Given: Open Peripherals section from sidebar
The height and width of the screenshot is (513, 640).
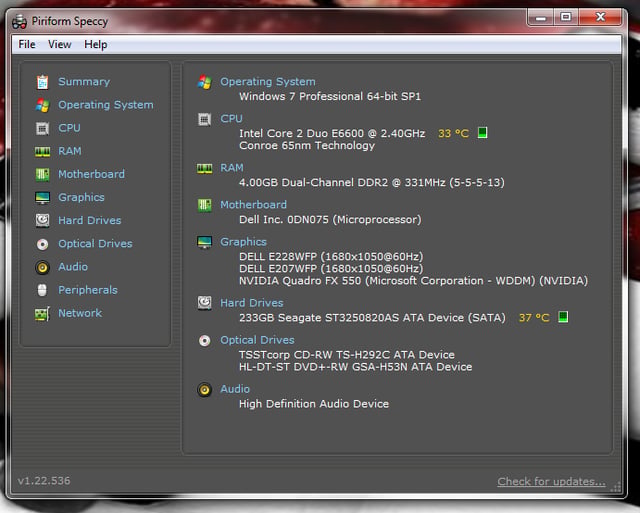Looking at the screenshot, I should (x=88, y=290).
